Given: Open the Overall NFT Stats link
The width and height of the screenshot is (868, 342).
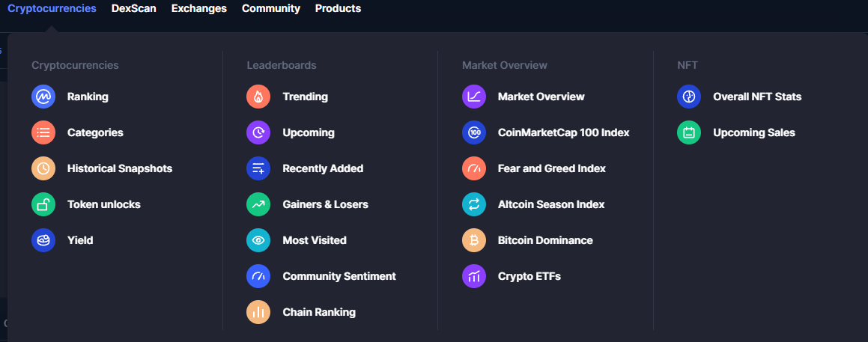Looking at the screenshot, I should click(756, 97).
